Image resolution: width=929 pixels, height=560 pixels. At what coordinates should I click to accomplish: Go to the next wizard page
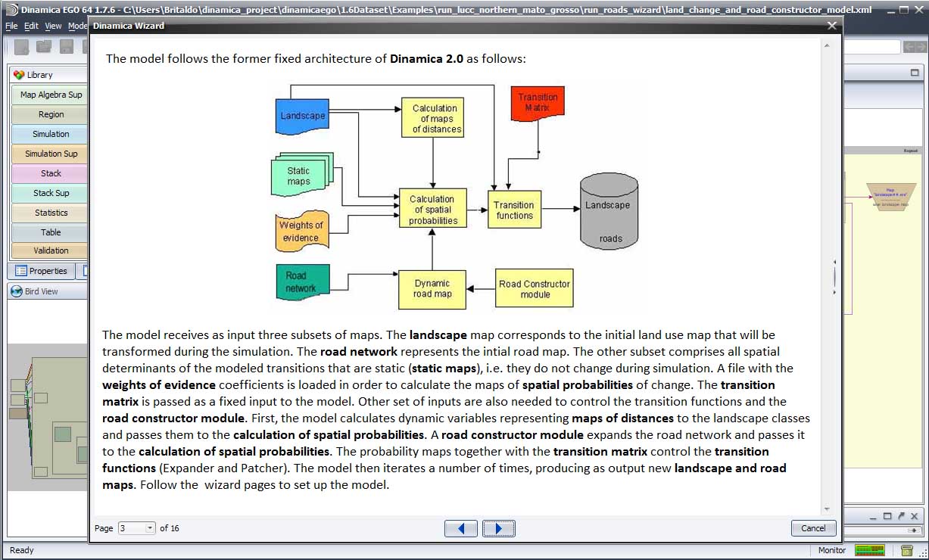pyautogui.click(x=498, y=528)
